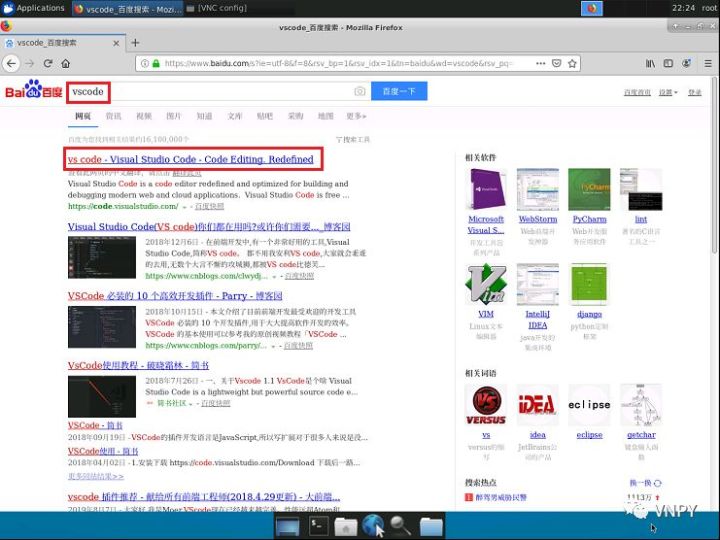Open Firefox account icon
720x540 pixels.
[686, 63]
